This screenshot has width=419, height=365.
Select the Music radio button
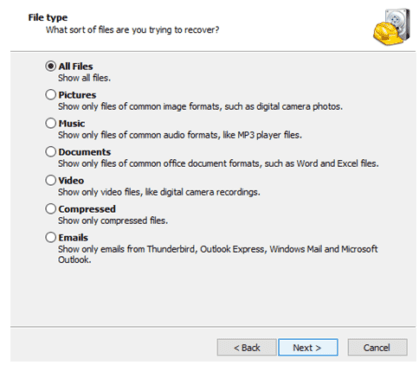tap(50, 123)
